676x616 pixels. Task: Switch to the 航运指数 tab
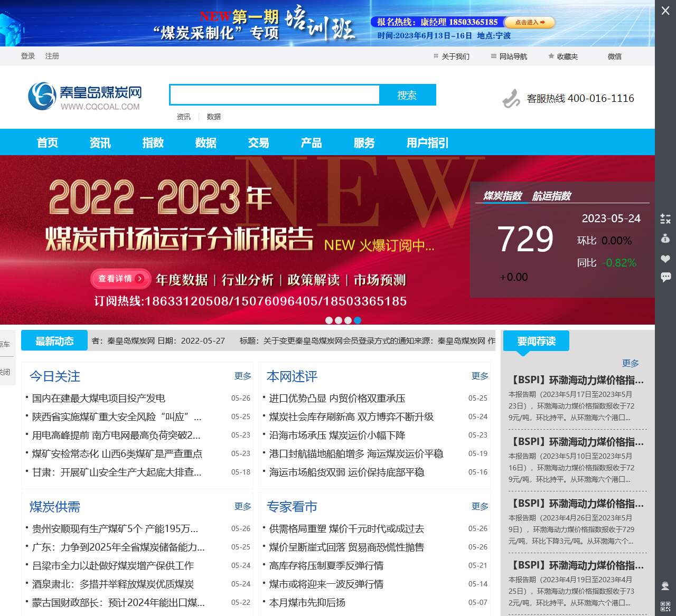pos(552,196)
